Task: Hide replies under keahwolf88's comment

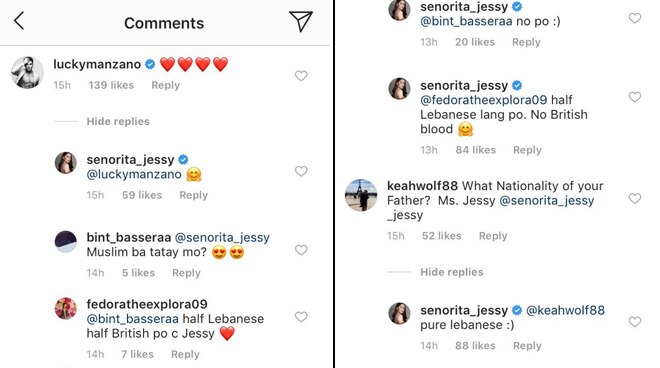Action: click(452, 272)
